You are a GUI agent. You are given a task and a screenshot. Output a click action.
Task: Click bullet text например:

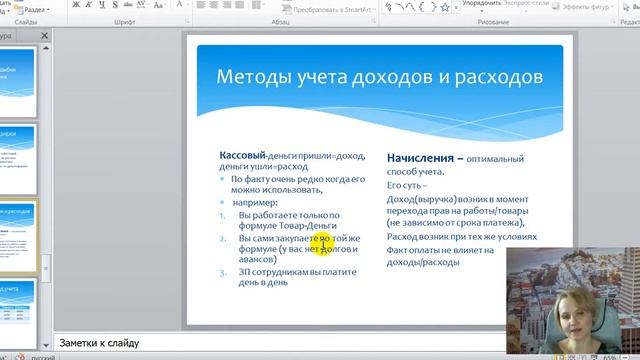255,202
